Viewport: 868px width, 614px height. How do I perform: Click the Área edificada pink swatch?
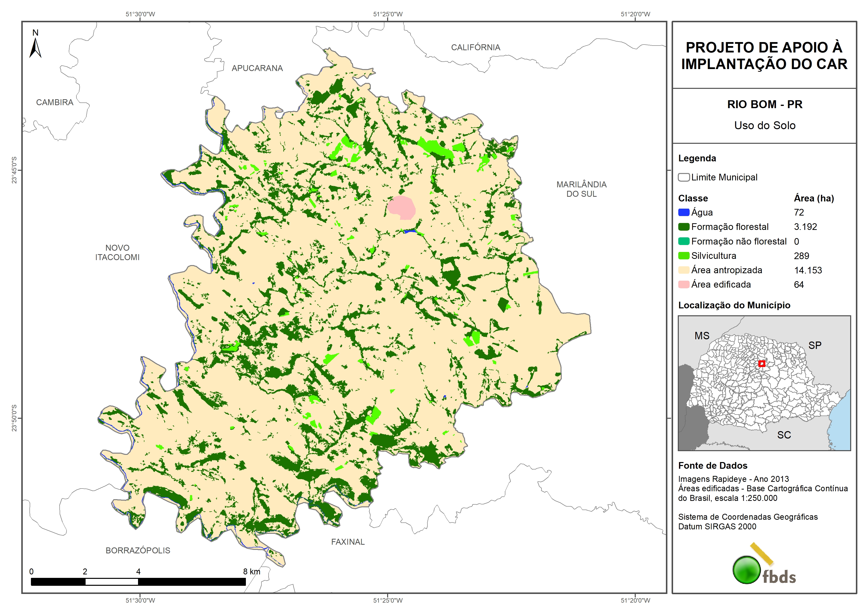click(683, 285)
